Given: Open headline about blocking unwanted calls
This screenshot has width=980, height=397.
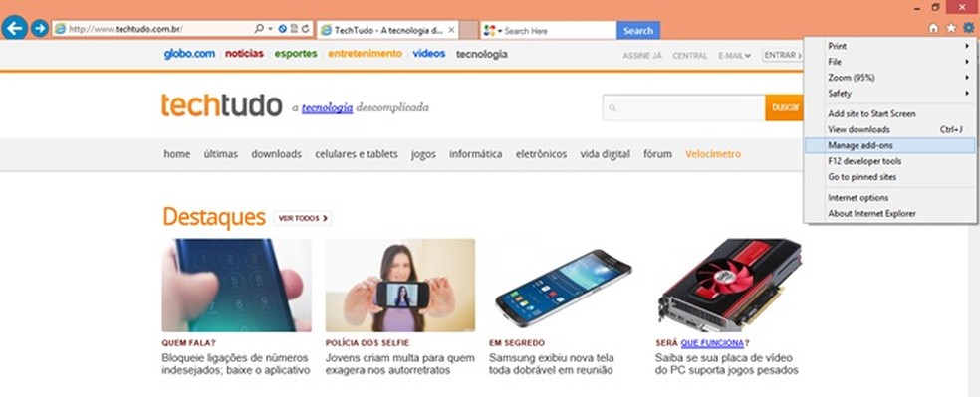Looking at the screenshot, I should (x=236, y=364).
